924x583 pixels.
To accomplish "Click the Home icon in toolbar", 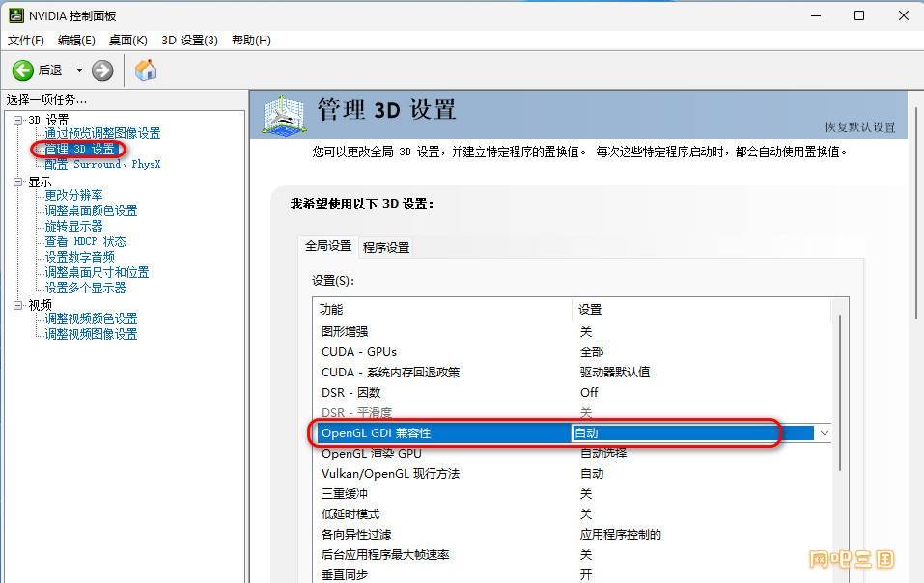I will 146,70.
